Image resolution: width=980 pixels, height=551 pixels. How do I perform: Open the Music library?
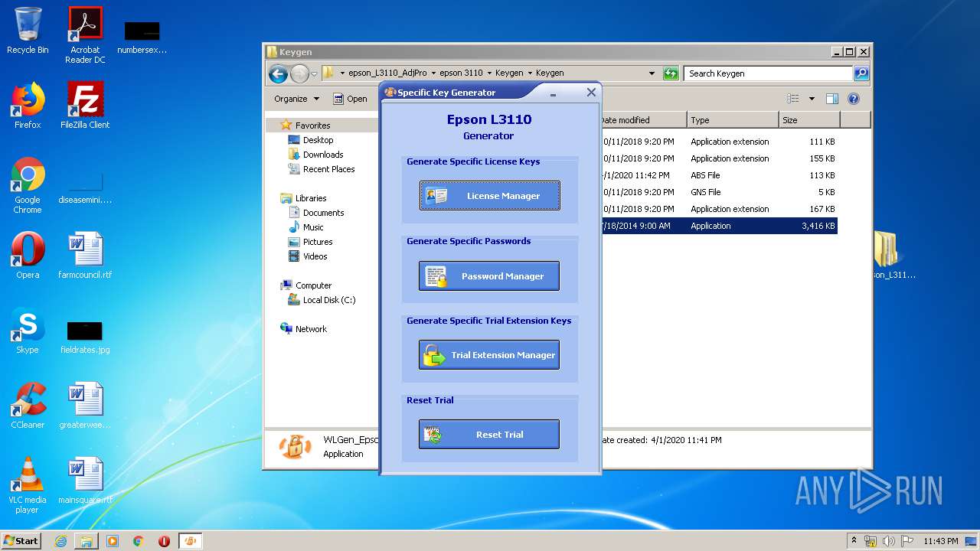click(313, 227)
